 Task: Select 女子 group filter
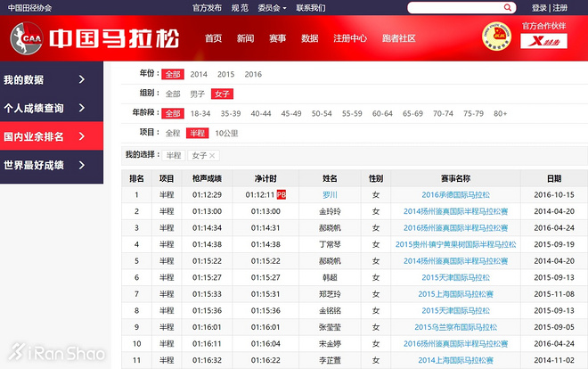point(222,94)
